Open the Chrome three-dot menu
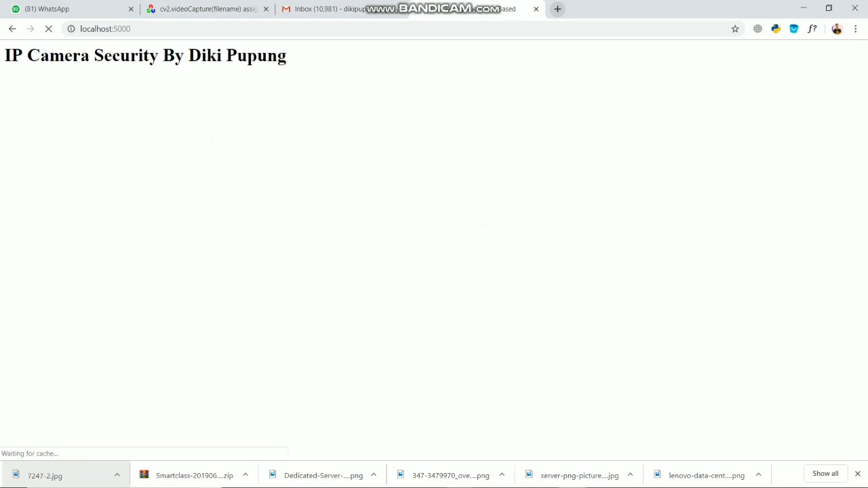 tap(856, 28)
